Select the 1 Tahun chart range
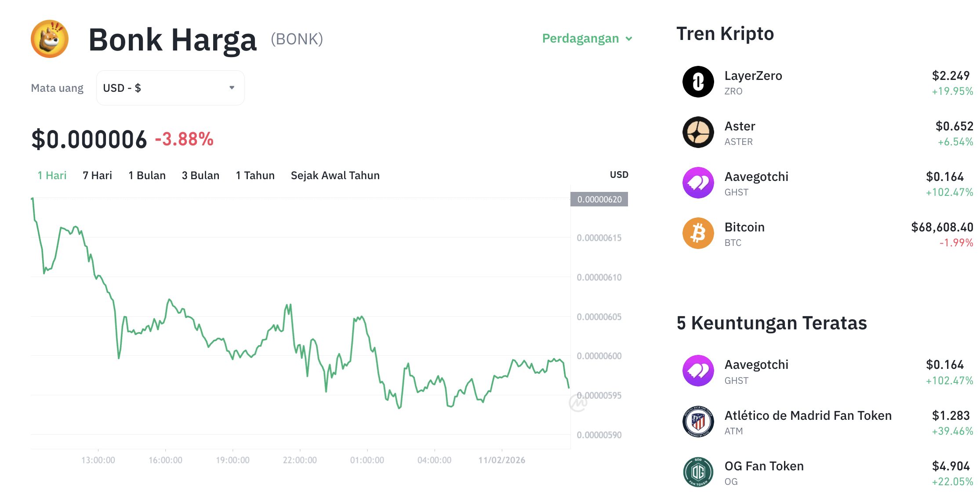The height and width of the screenshot is (498, 980). (255, 175)
